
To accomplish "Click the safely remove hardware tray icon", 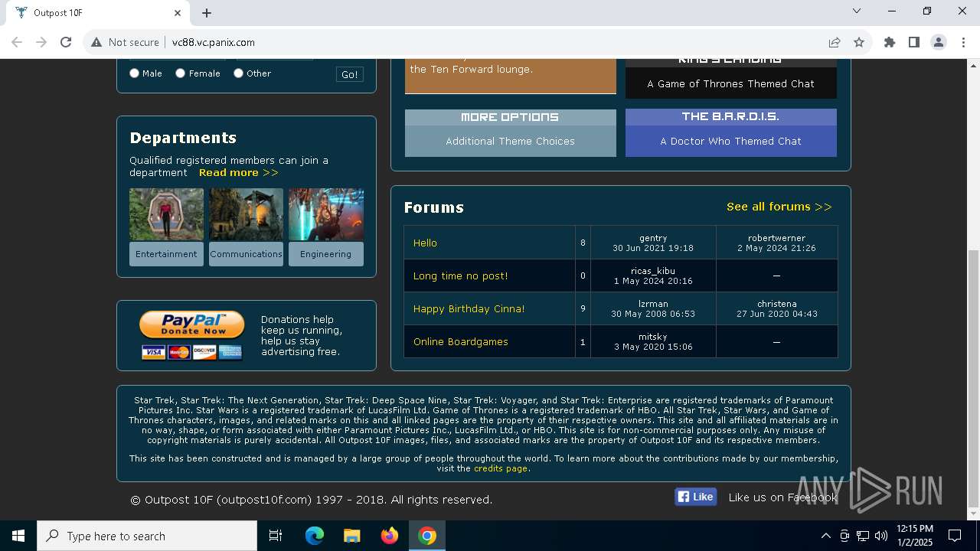I will pos(844,536).
